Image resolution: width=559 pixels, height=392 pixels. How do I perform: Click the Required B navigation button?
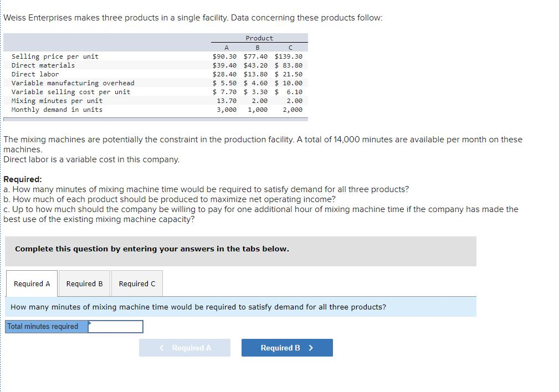tap(286, 348)
